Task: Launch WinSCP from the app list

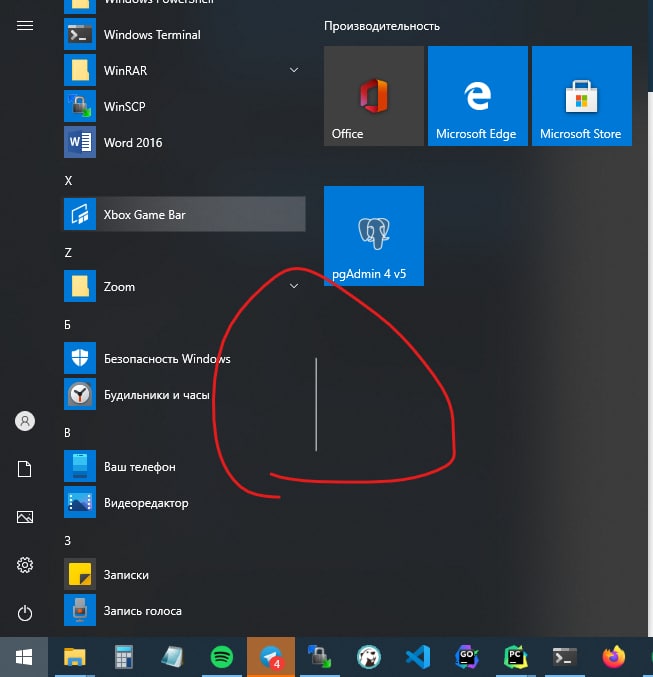Action: (x=184, y=106)
